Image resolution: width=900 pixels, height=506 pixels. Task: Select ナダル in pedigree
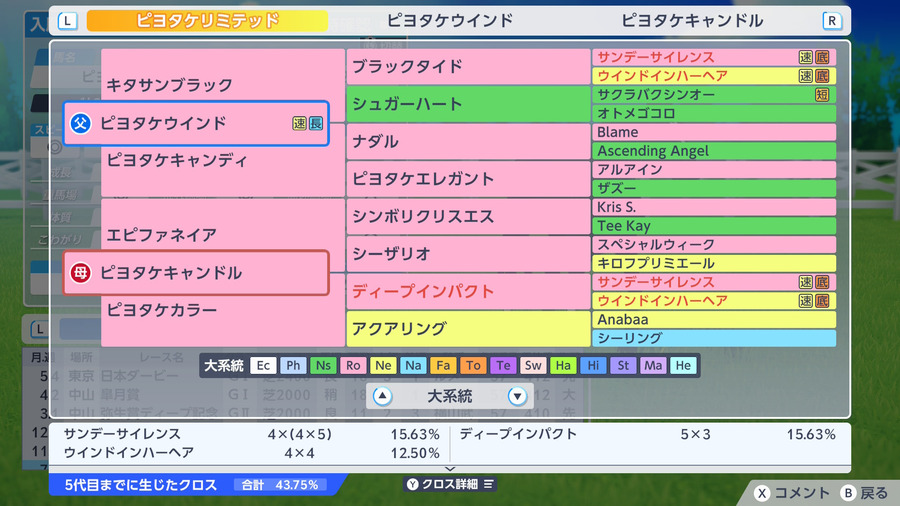468,141
